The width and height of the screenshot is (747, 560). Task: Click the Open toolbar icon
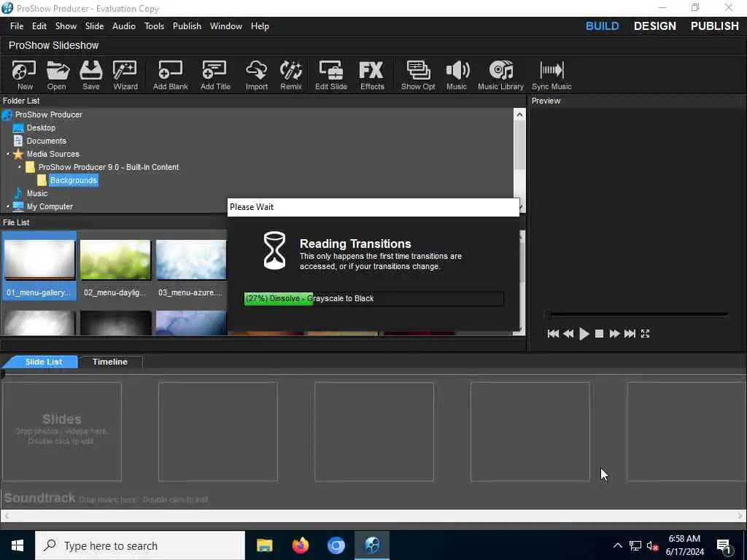(57, 75)
